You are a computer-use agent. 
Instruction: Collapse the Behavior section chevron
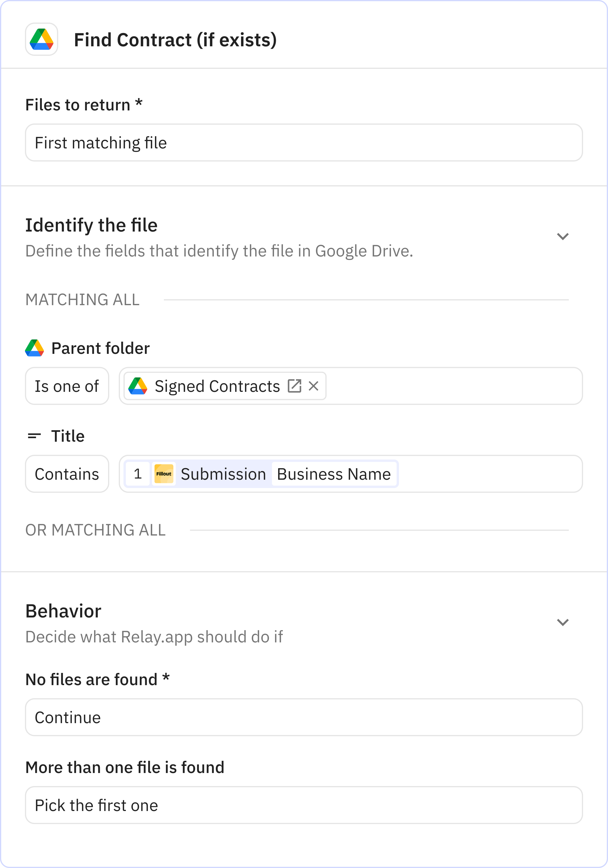tap(563, 622)
